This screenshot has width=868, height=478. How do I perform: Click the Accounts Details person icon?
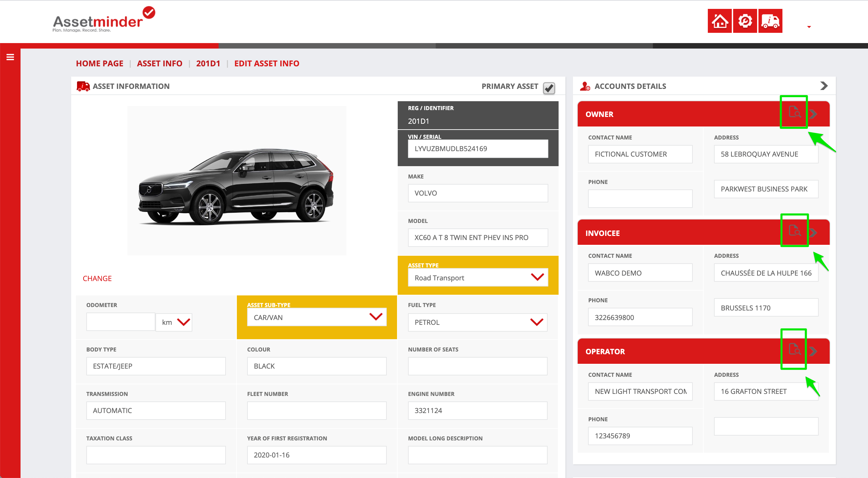click(585, 86)
